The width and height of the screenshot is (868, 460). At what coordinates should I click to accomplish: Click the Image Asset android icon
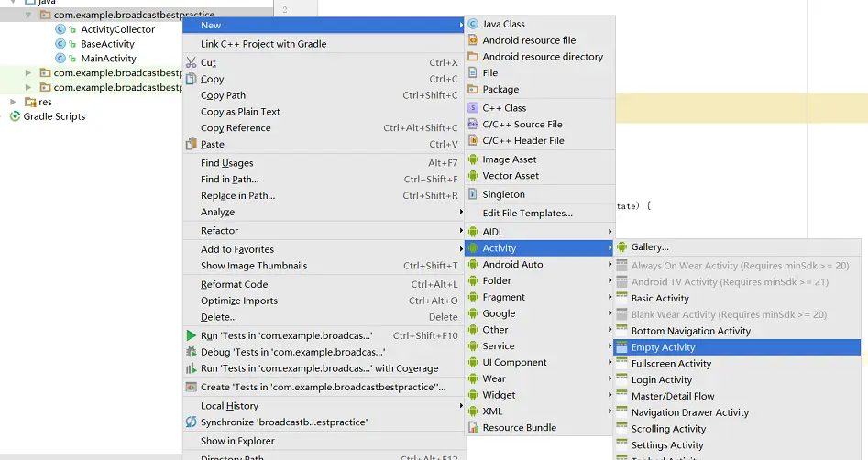point(473,159)
